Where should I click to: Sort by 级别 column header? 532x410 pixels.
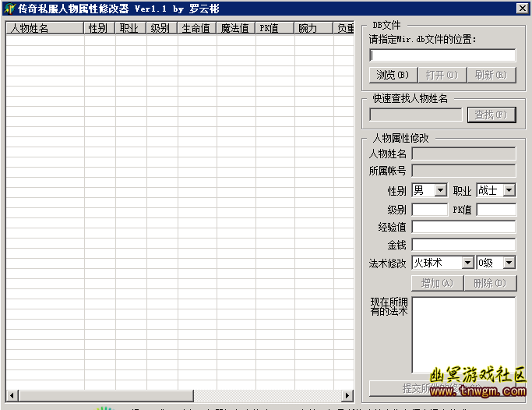click(162, 28)
